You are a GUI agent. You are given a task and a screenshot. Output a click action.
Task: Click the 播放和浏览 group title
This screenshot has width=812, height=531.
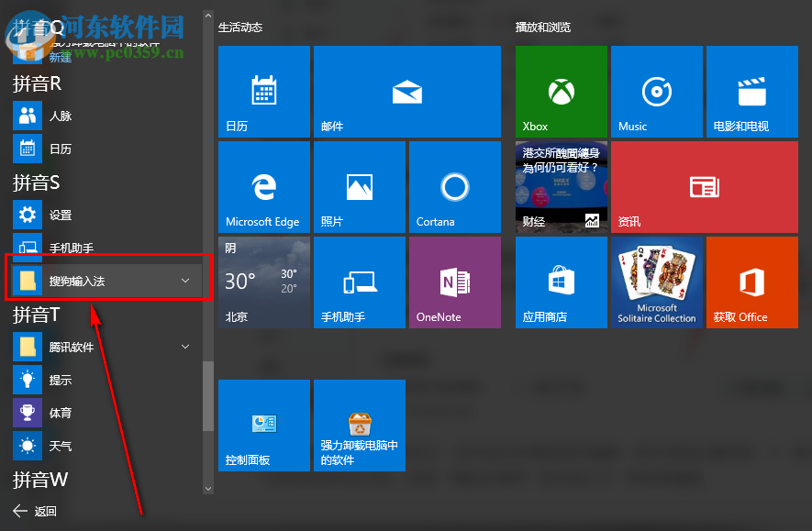click(543, 28)
